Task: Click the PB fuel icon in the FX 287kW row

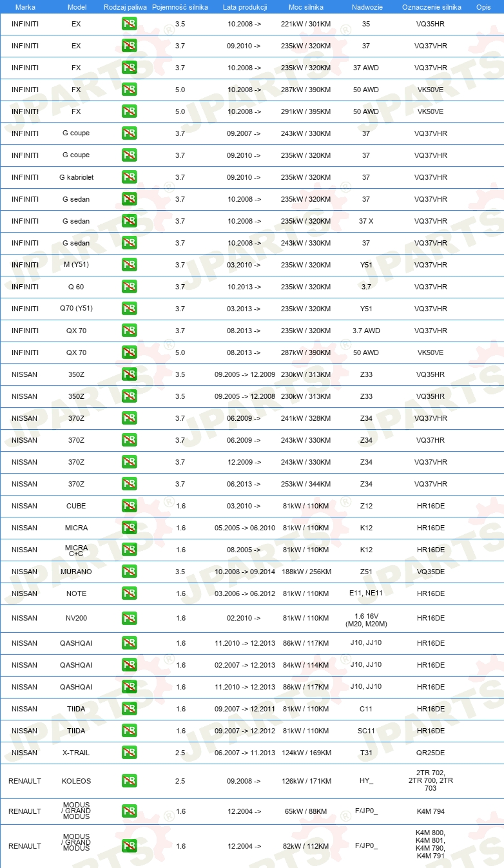Action: coord(129,90)
